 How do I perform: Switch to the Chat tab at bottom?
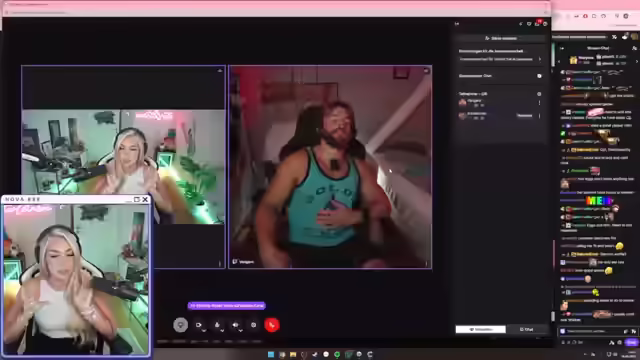click(527, 329)
